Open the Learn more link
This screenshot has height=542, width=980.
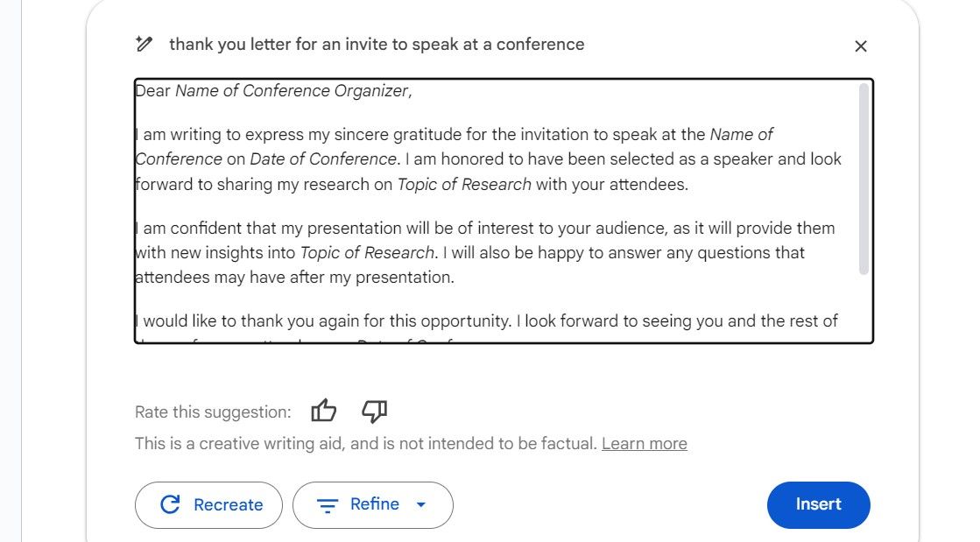pyautogui.click(x=644, y=443)
